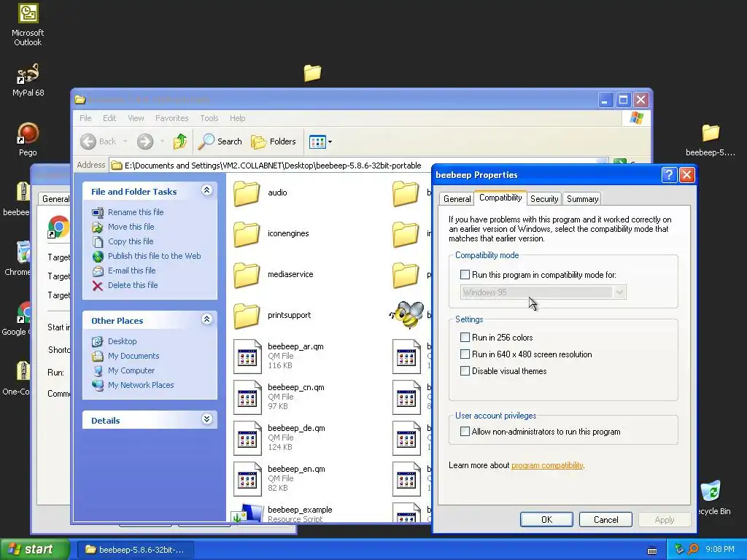Viewport: 747px width, 560px height.
Task: Open the Start menu
Action: point(34,549)
